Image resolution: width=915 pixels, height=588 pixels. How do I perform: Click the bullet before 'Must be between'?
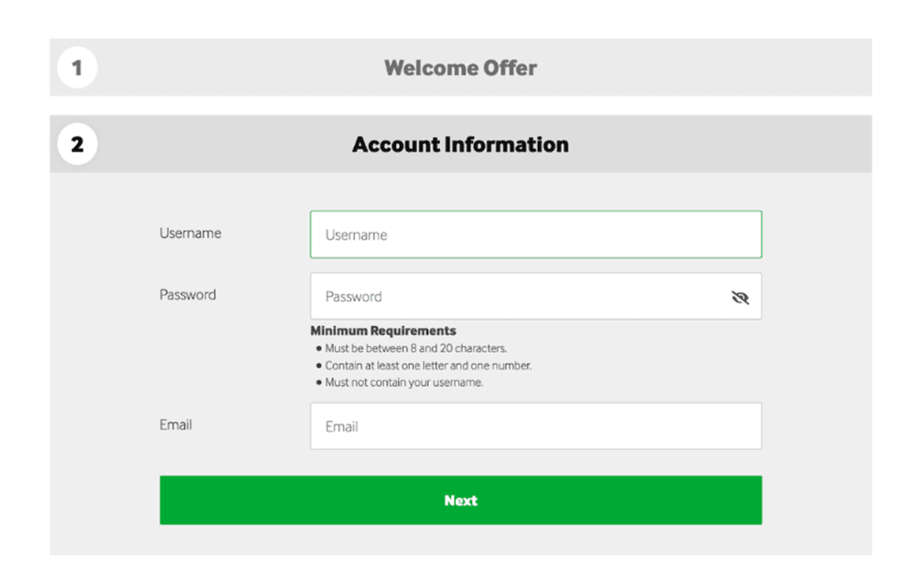click(319, 348)
